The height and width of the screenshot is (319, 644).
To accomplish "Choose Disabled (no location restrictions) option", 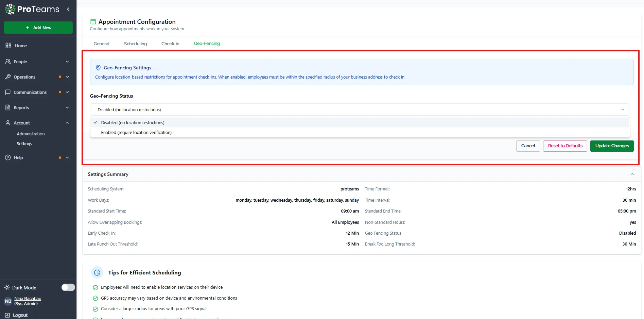I will [x=133, y=122].
